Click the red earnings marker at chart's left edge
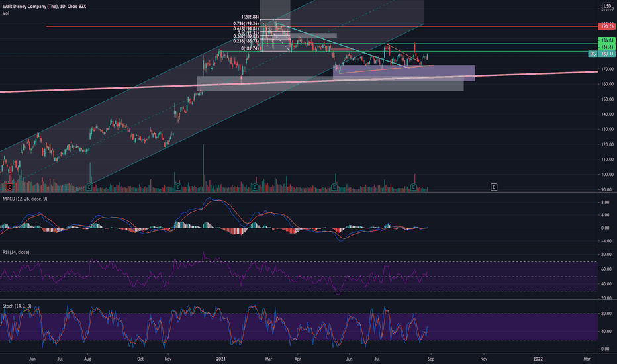 click(9, 187)
